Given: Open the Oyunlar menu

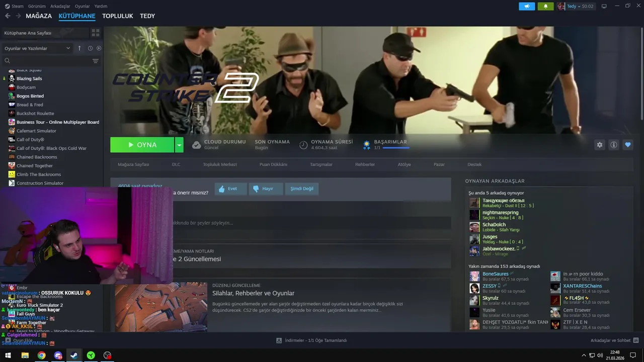Looking at the screenshot, I should [82, 6].
